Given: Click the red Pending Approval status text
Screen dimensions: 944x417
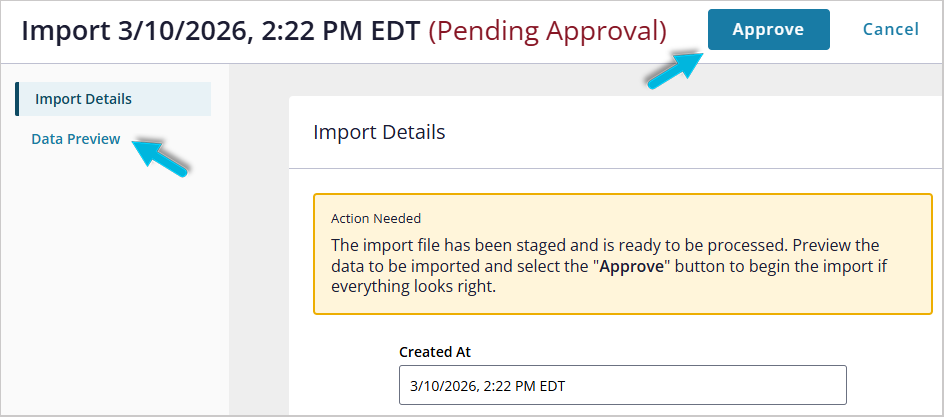Looking at the screenshot, I should (547, 30).
